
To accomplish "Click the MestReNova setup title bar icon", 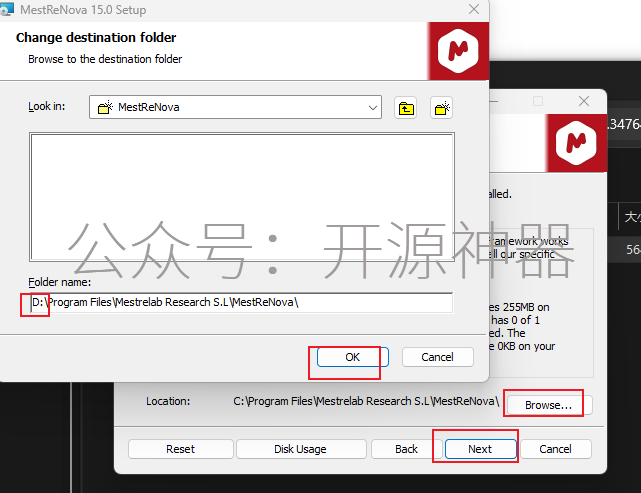I will pyautogui.click(x=7, y=9).
